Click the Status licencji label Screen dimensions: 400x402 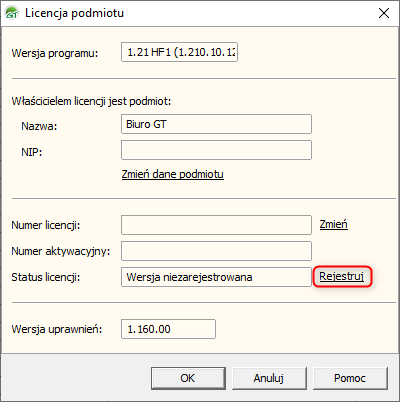46,277
